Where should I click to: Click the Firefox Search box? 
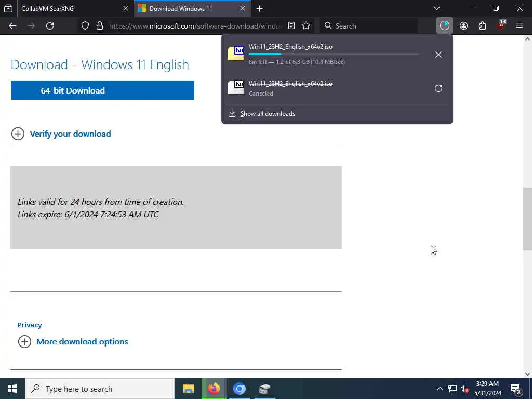[x=369, y=26]
